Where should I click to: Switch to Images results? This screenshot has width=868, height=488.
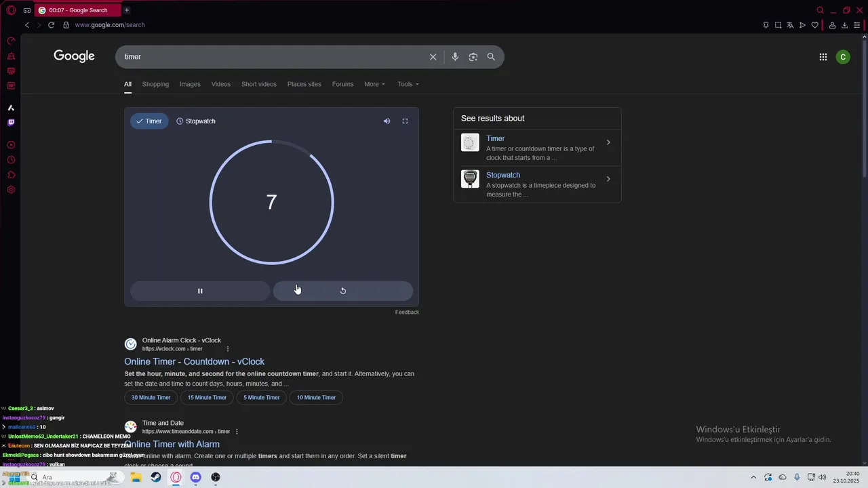click(190, 84)
